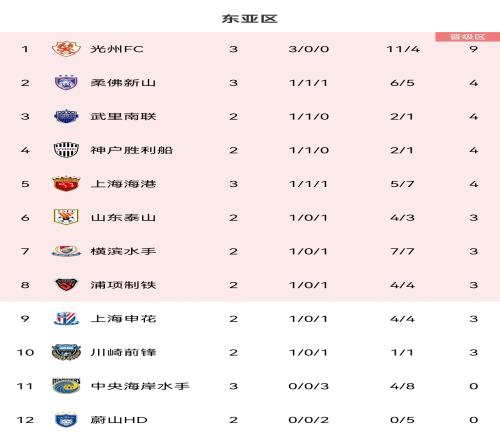Click the 光州FC team logo

[x=66, y=49]
